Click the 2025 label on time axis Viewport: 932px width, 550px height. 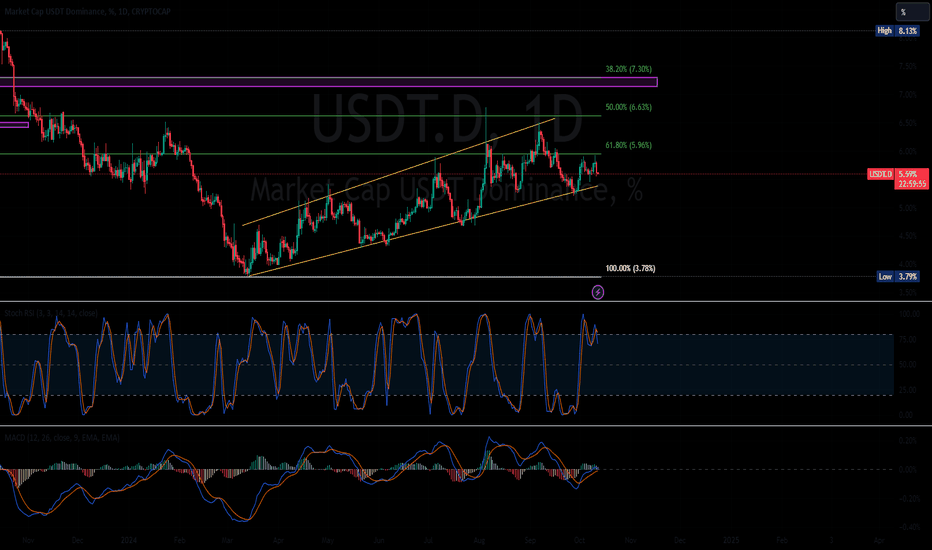731,540
